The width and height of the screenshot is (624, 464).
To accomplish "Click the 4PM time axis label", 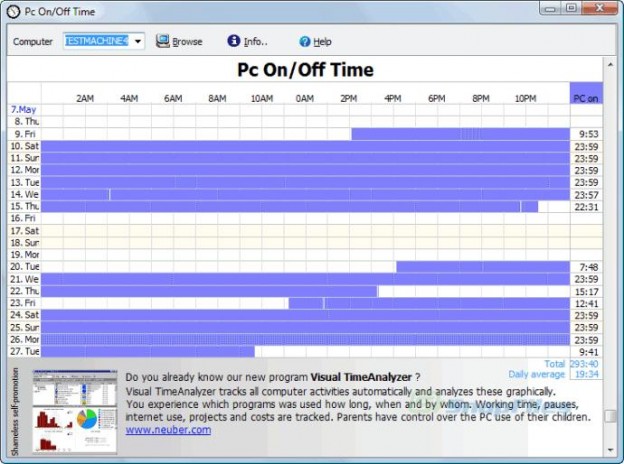I will coord(393,98).
